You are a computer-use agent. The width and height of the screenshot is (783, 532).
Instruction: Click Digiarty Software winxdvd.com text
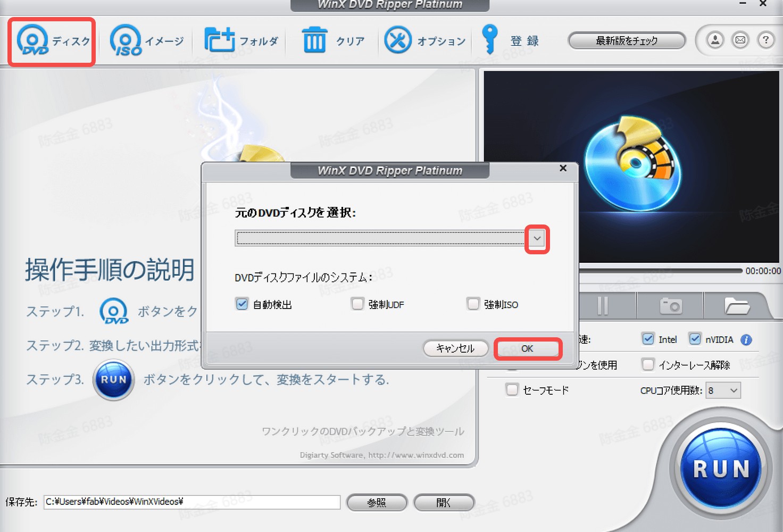(x=382, y=455)
